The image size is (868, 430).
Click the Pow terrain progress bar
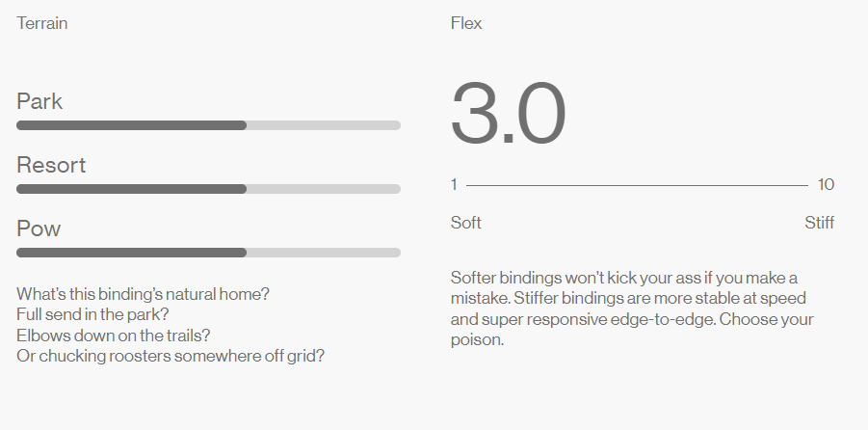[x=209, y=253]
